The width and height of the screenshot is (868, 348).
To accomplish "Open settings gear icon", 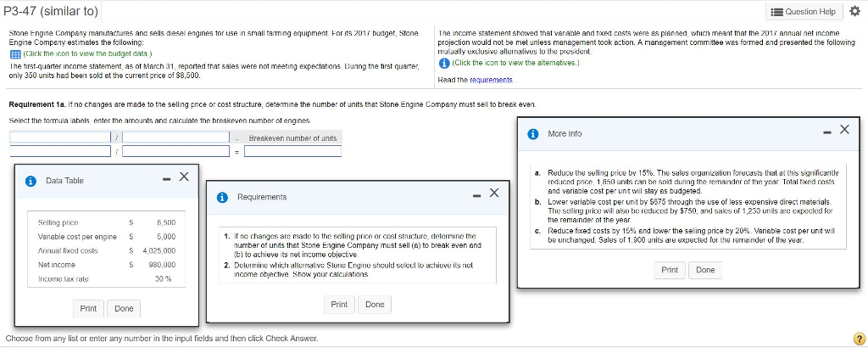I will [856, 12].
